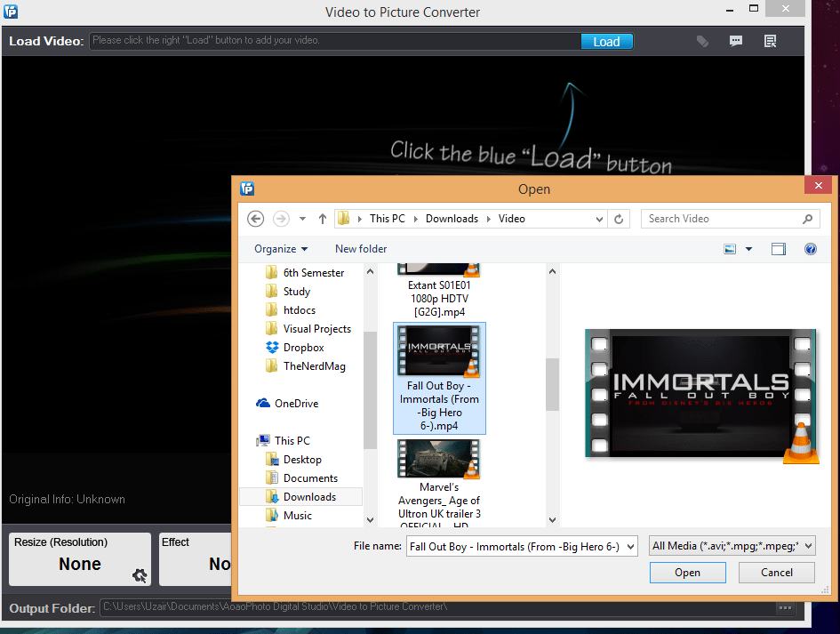
Task: Click the file list vertical scrollbar
Action: coord(552,384)
